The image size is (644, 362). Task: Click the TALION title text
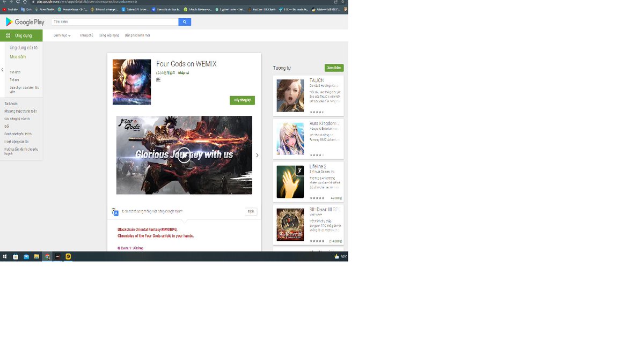tap(317, 80)
